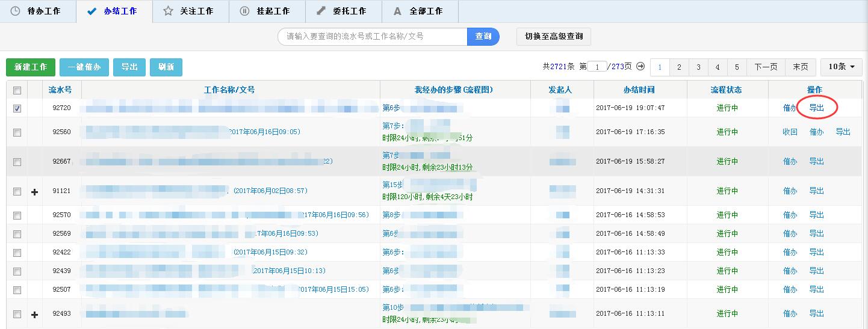This screenshot has width=868, height=329.
Task: Tick the checkbox for row 92570
Action: (17, 215)
